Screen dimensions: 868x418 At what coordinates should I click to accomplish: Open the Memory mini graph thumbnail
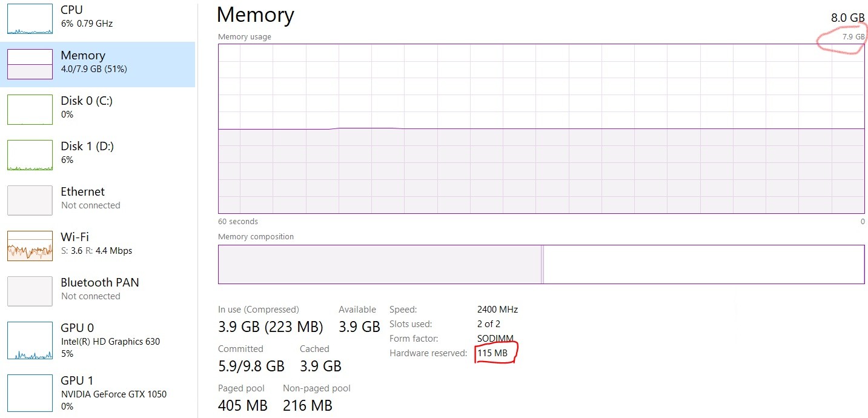tap(30, 64)
